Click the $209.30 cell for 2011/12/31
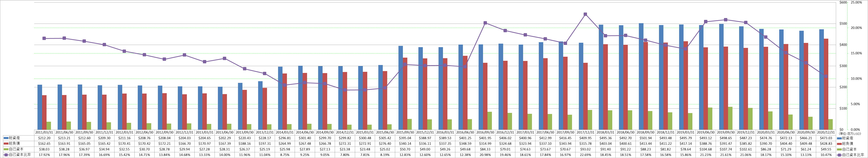 point(105,138)
